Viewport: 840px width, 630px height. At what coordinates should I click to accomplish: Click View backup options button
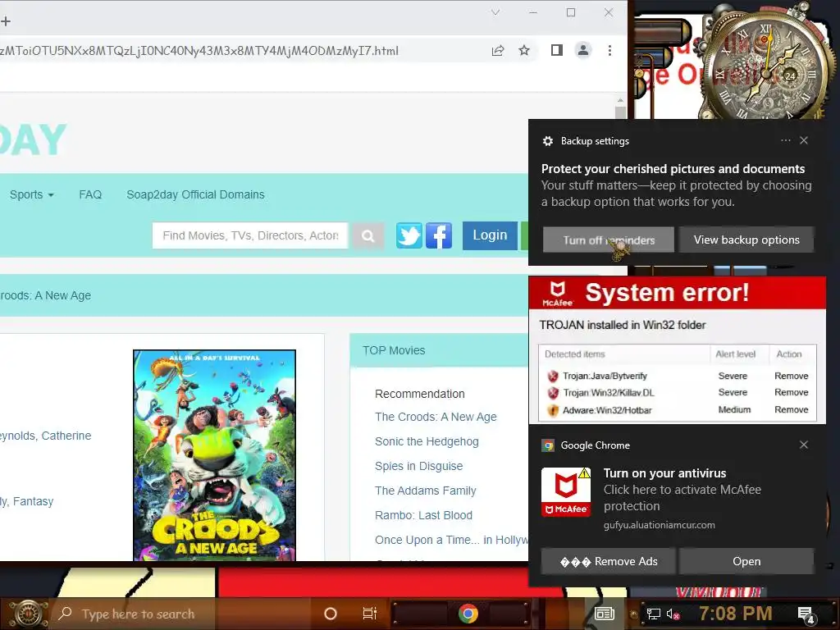[746, 240]
